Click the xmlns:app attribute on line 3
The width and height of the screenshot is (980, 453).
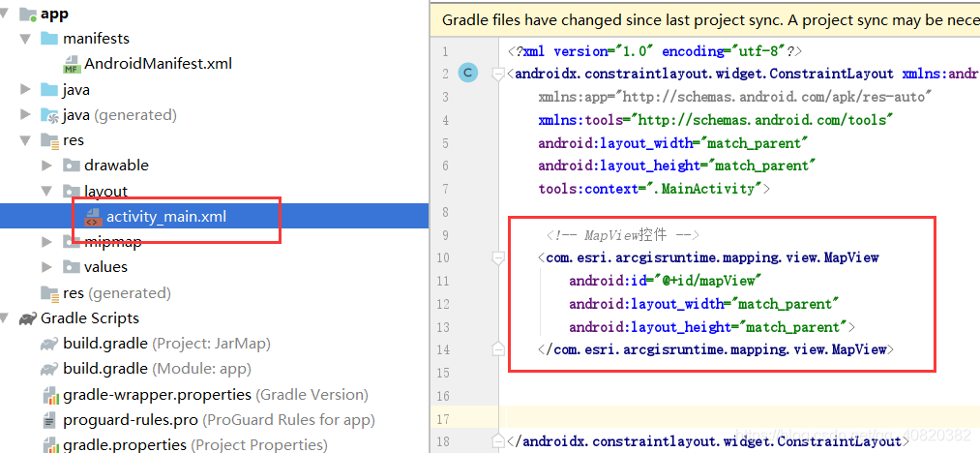pyautogui.click(x=735, y=97)
